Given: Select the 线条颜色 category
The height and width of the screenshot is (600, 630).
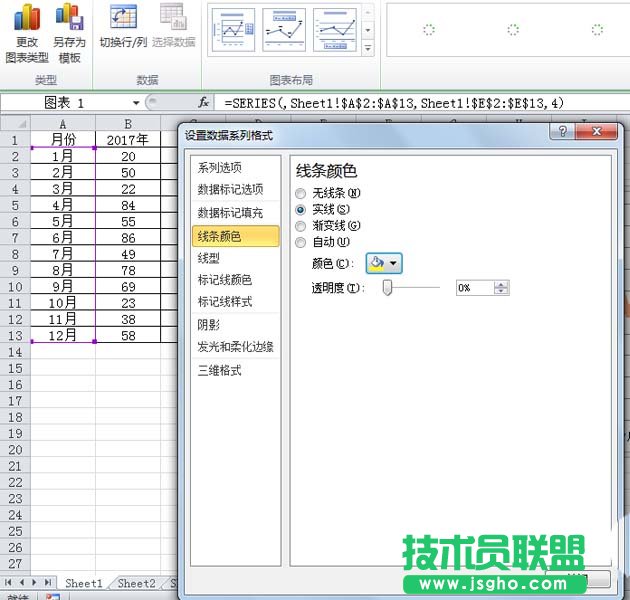Looking at the screenshot, I should (235, 236).
